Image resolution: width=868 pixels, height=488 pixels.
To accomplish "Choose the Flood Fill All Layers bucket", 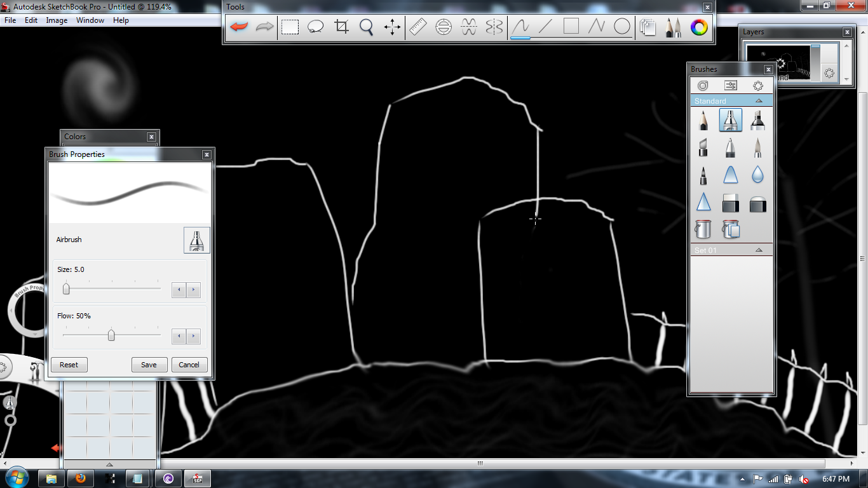I will tap(731, 229).
